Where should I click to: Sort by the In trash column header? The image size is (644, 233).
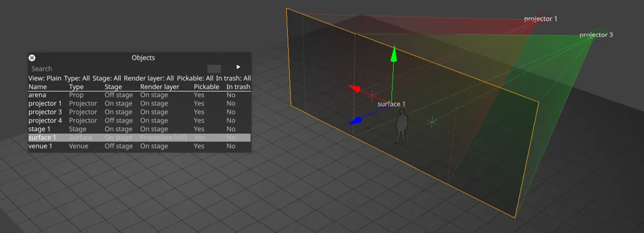238,87
